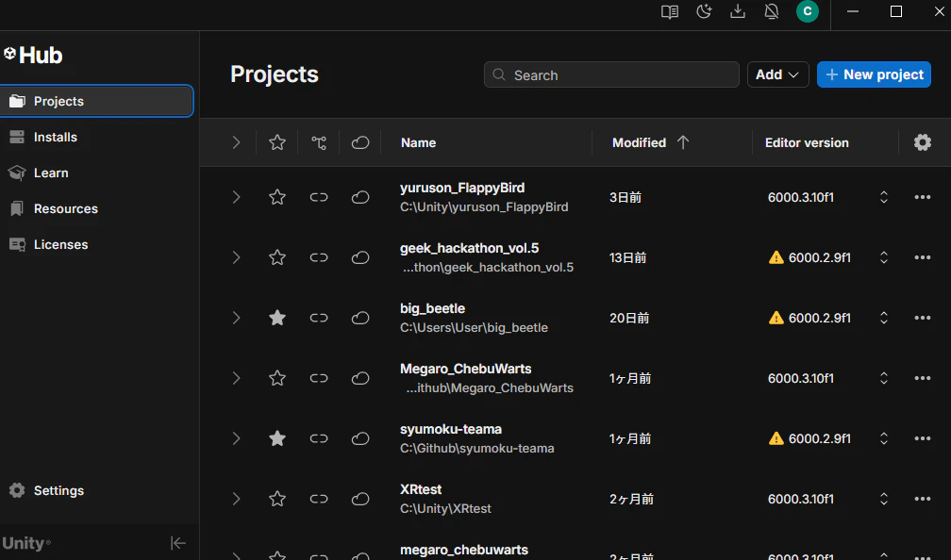
Task: Click the version control column header icon
Action: point(319,142)
